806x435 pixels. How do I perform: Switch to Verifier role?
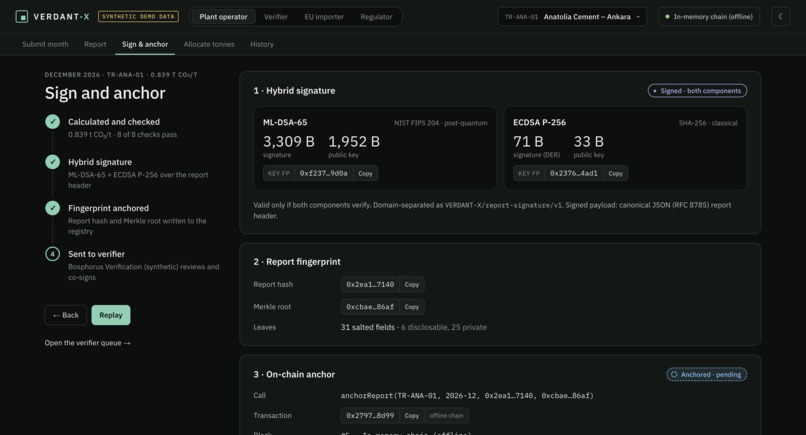tap(276, 16)
